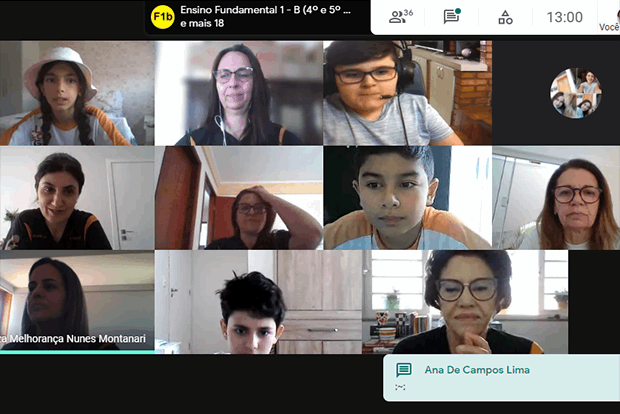Image resolution: width=620 pixels, height=414 pixels.
Task: Select the woman with white earphones tile
Action: point(239,93)
